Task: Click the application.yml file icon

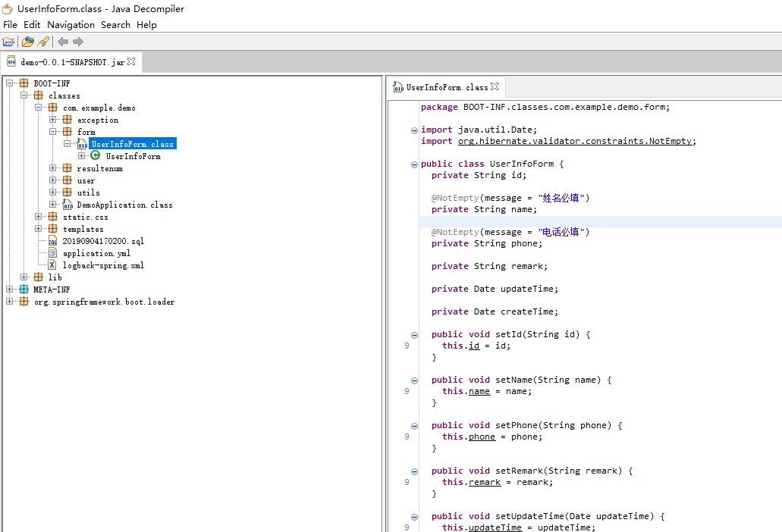Action: coord(52,253)
